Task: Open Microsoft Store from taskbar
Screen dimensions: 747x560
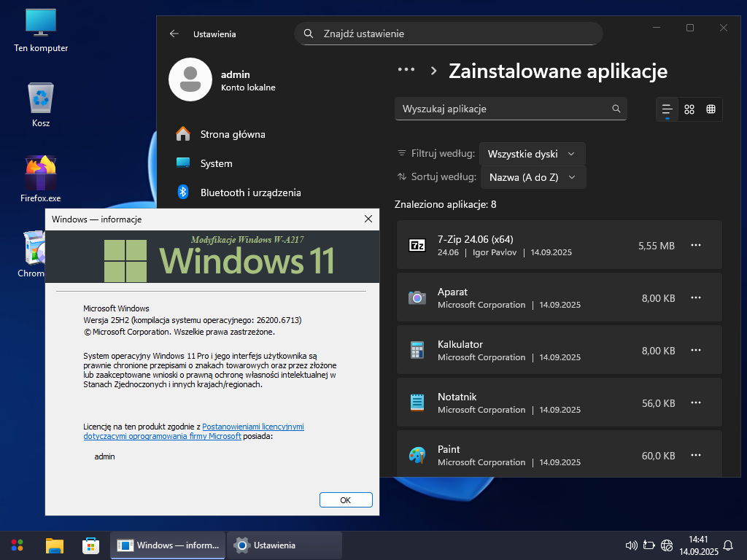Action: [90, 545]
